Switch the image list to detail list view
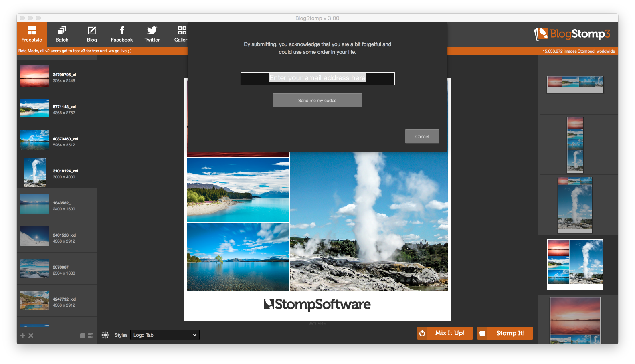This screenshot has width=635, height=364. pos(91,336)
